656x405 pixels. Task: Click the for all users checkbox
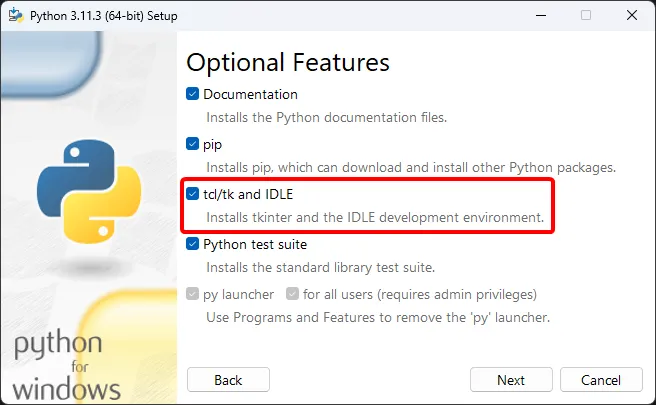tap(292, 294)
